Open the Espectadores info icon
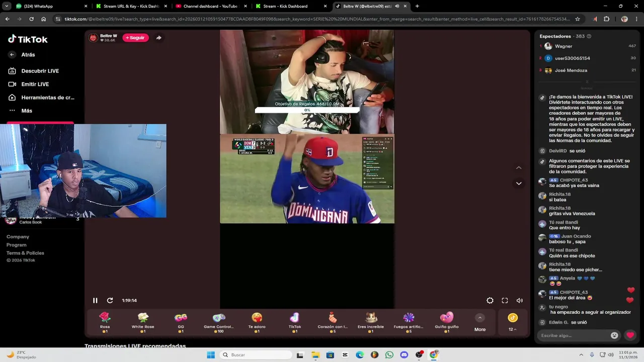644x362 pixels. click(x=589, y=36)
